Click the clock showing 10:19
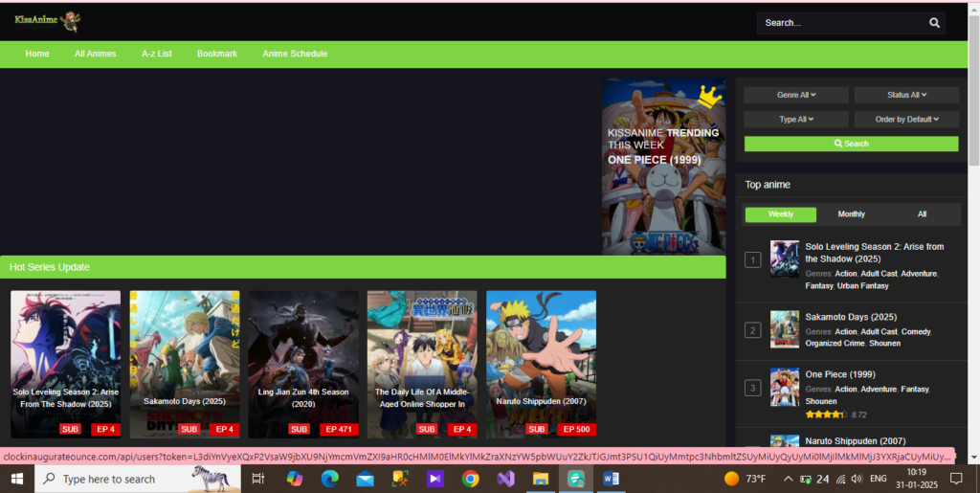 (916, 472)
